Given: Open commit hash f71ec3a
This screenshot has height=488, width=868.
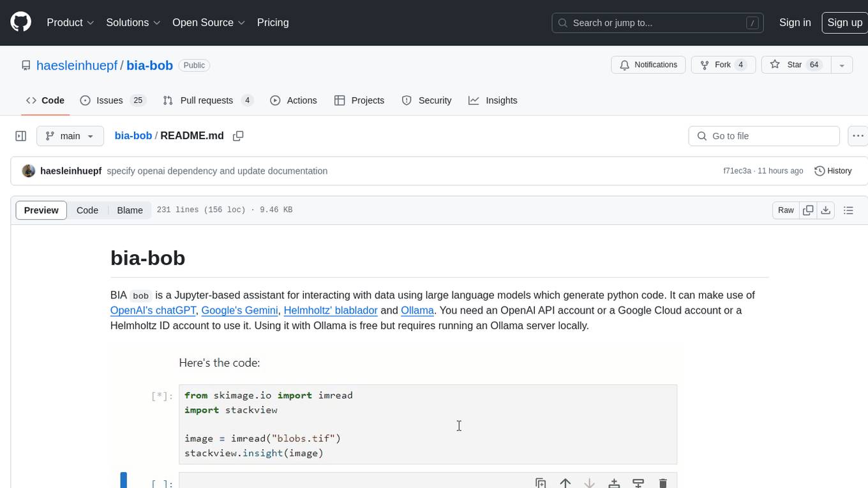Looking at the screenshot, I should point(737,171).
